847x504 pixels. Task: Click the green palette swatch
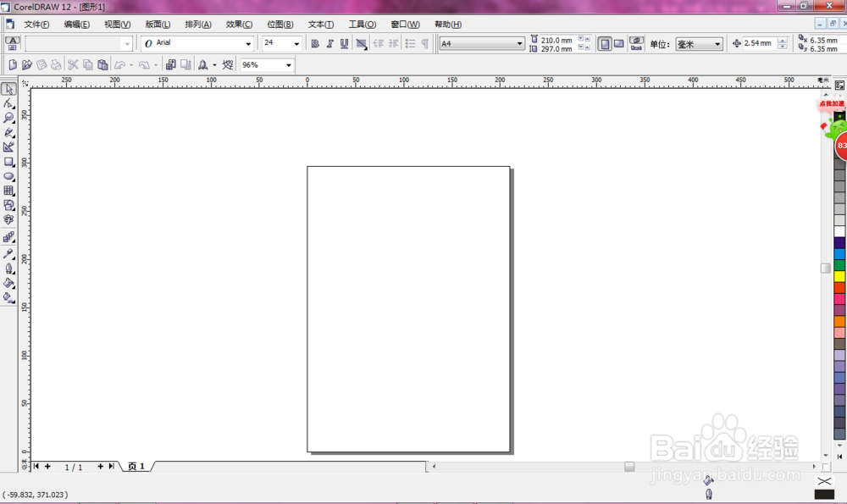coord(839,264)
